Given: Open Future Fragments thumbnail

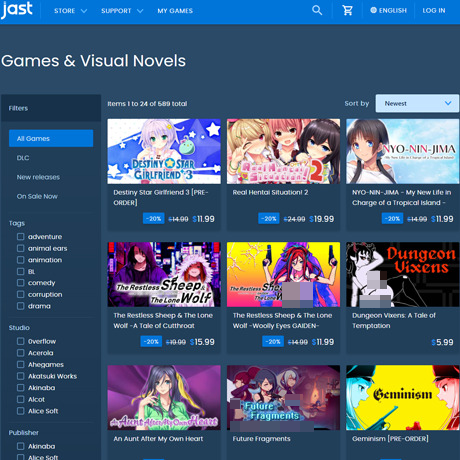Looking at the screenshot, I should pyautogui.click(x=283, y=398).
